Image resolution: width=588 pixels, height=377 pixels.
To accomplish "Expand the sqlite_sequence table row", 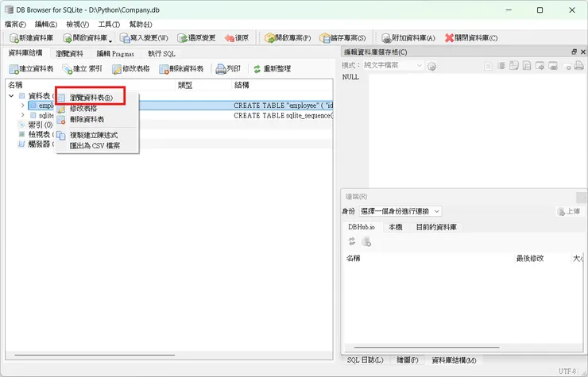I will click(x=22, y=115).
